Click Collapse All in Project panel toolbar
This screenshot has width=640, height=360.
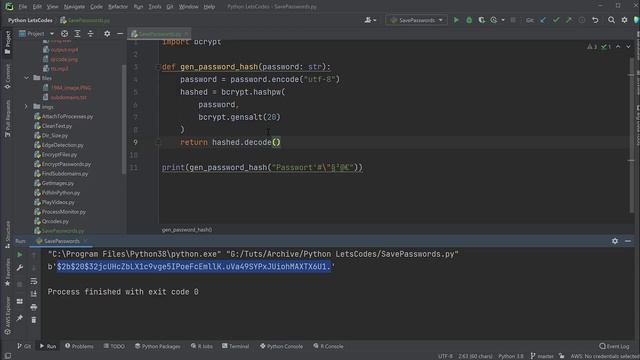click(x=91, y=33)
